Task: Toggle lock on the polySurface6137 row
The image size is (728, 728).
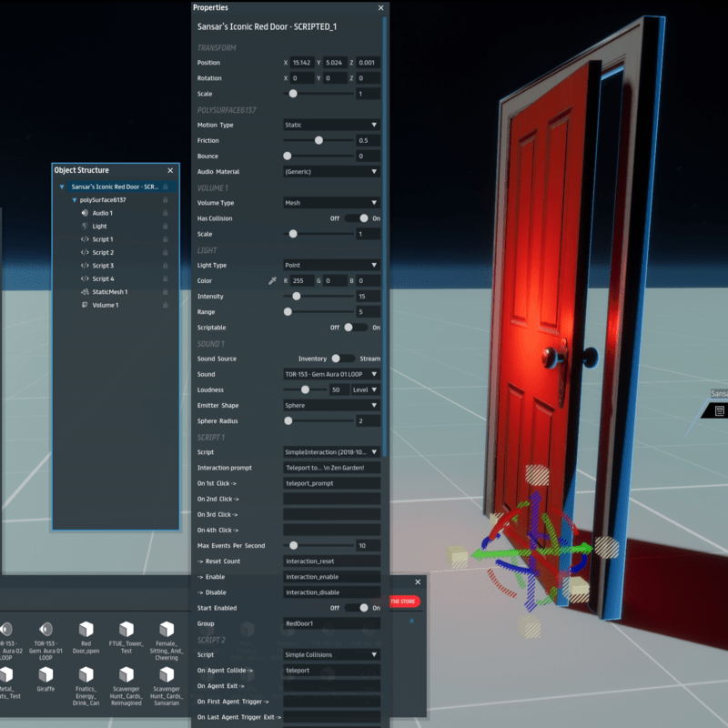Action: coord(165,199)
